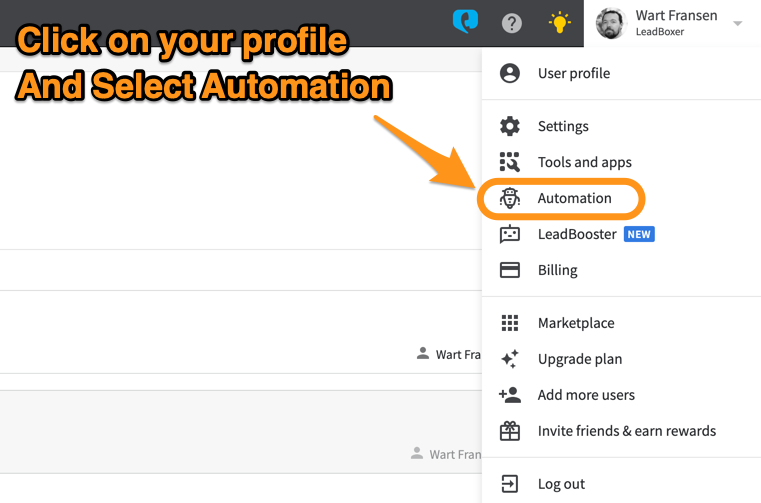
Task: Open Invite friends & earn rewards
Action: tap(627, 431)
